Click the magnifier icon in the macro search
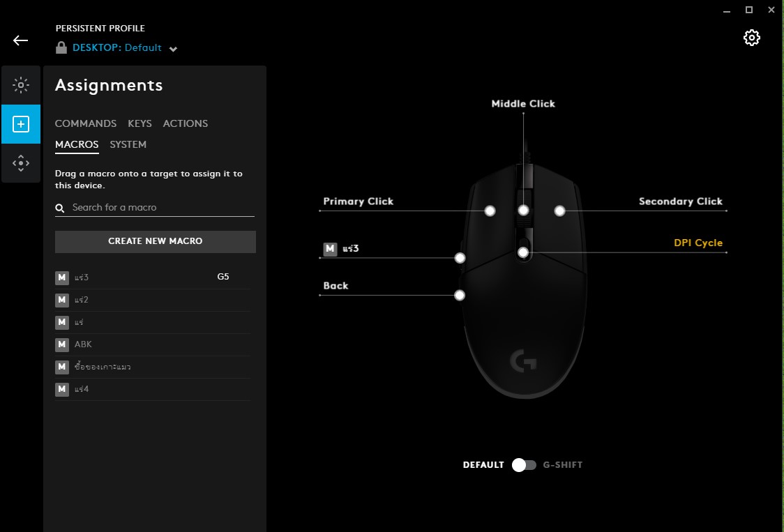784x532 pixels. click(x=59, y=208)
